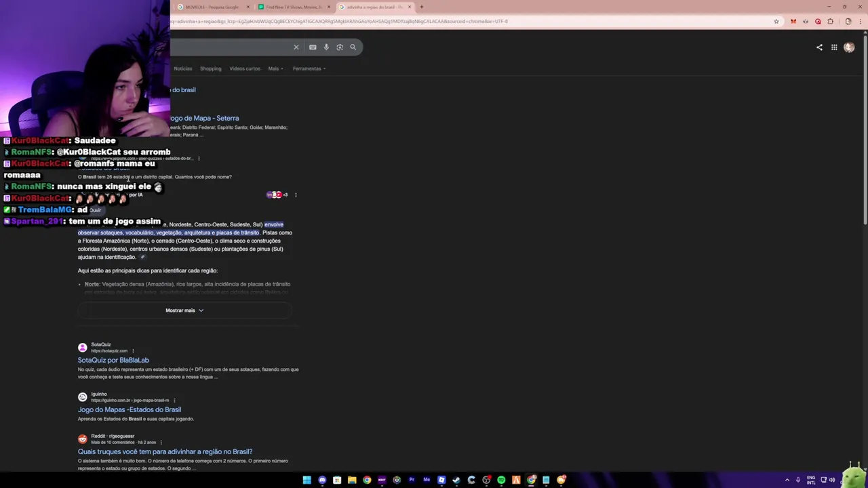Open the Ferramentas tools dropdown

click(x=309, y=68)
